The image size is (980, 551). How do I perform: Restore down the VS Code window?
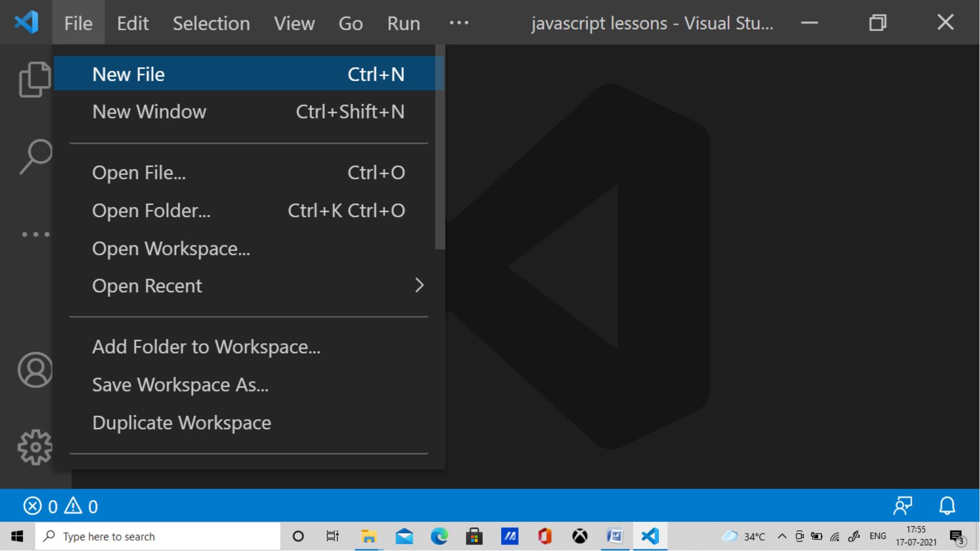878,22
